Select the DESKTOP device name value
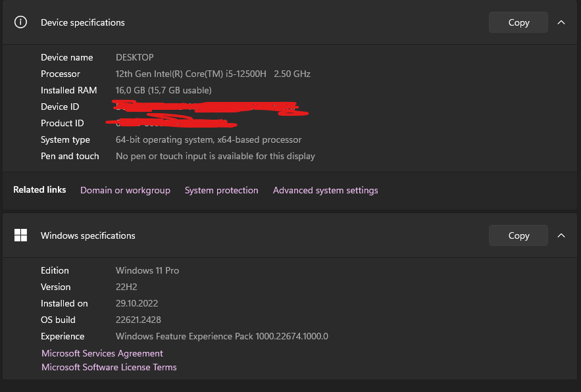Screen dimensions: 581x392 click(134, 57)
